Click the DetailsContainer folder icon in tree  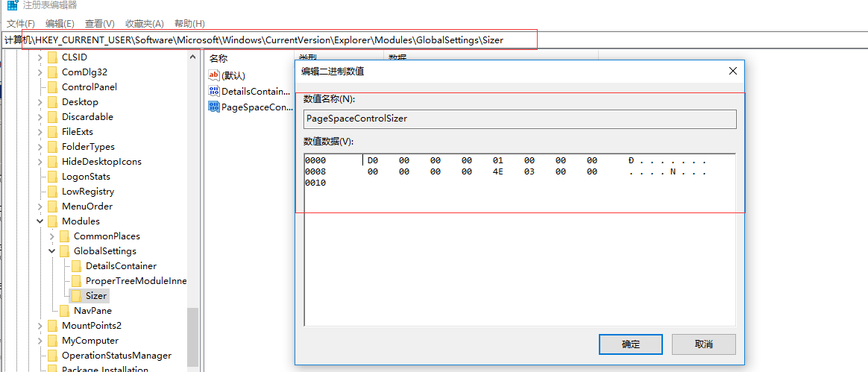pyautogui.click(x=76, y=266)
